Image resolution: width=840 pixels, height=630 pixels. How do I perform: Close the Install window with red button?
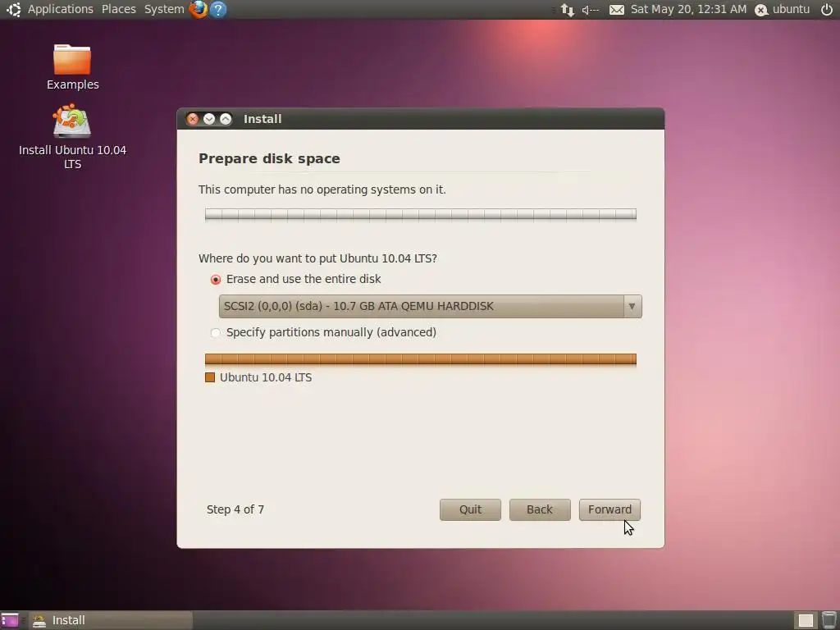tap(193, 119)
